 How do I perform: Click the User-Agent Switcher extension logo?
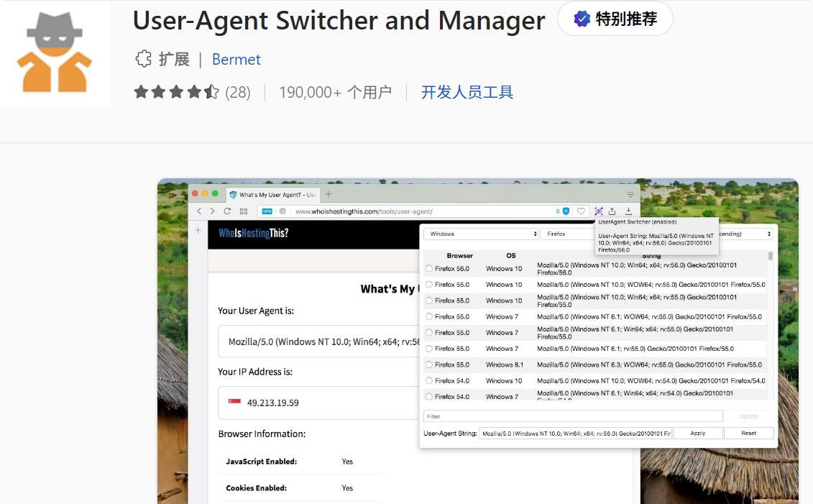tap(55, 52)
